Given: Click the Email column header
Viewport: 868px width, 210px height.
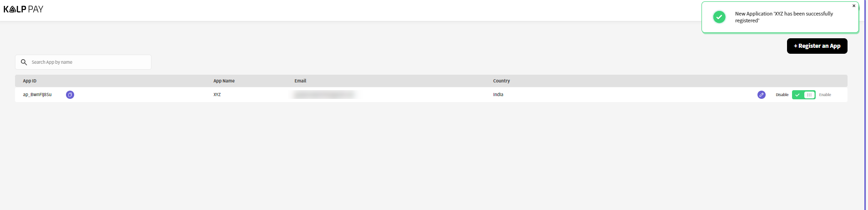Looking at the screenshot, I should point(300,81).
